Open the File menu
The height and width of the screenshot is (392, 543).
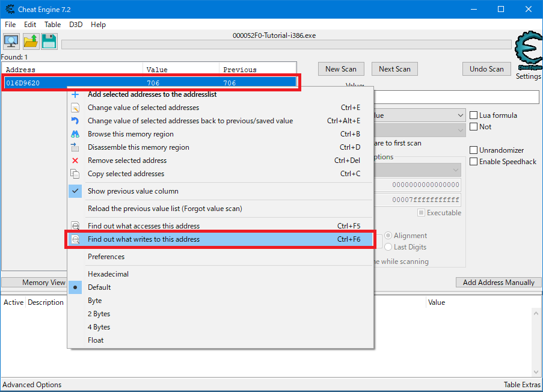10,25
